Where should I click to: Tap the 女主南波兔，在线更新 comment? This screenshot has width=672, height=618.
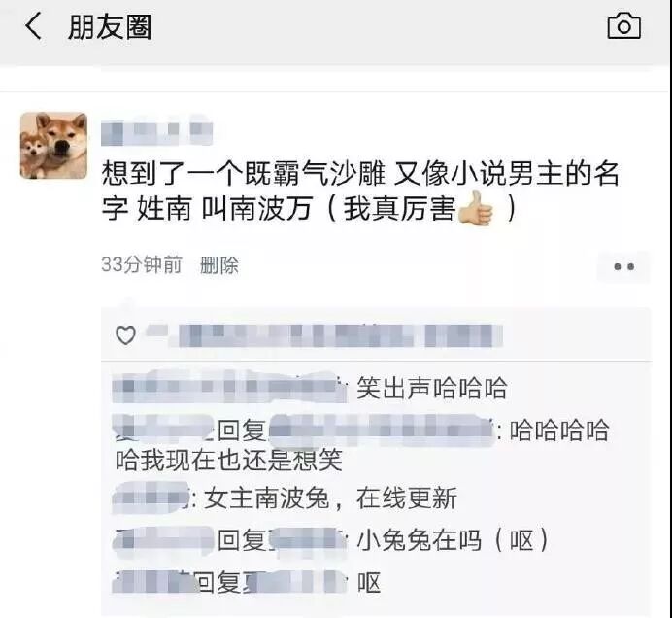[x=330, y=498]
